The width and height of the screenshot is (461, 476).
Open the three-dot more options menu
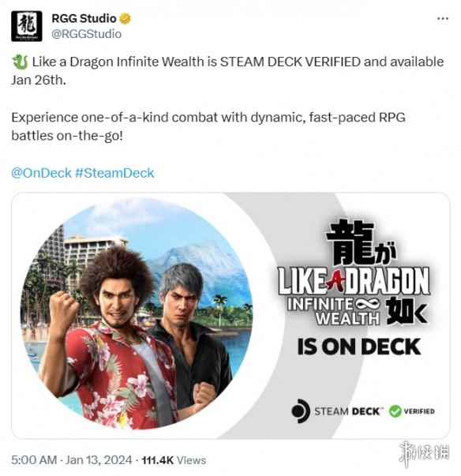pos(443,19)
